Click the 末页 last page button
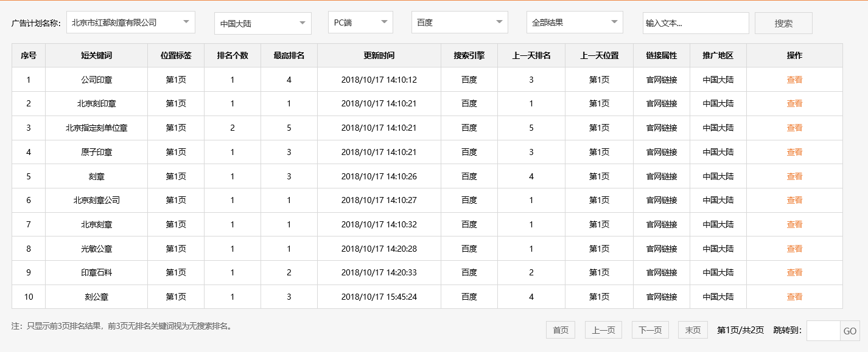 pos(693,330)
